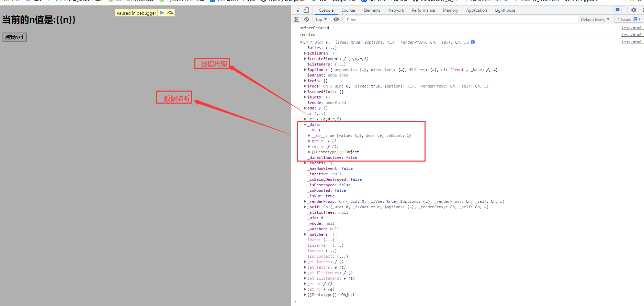Select the _isMounted: false property
644x306 pixels.
[x=327, y=190]
